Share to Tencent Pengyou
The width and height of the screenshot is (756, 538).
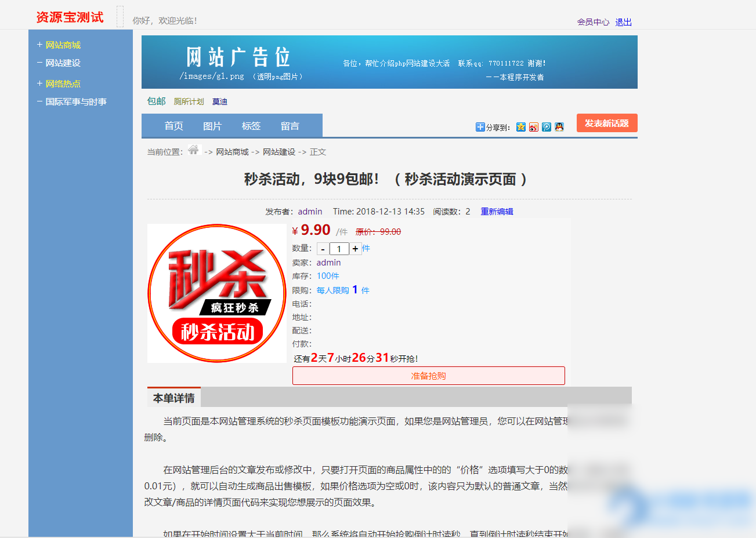point(546,126)
